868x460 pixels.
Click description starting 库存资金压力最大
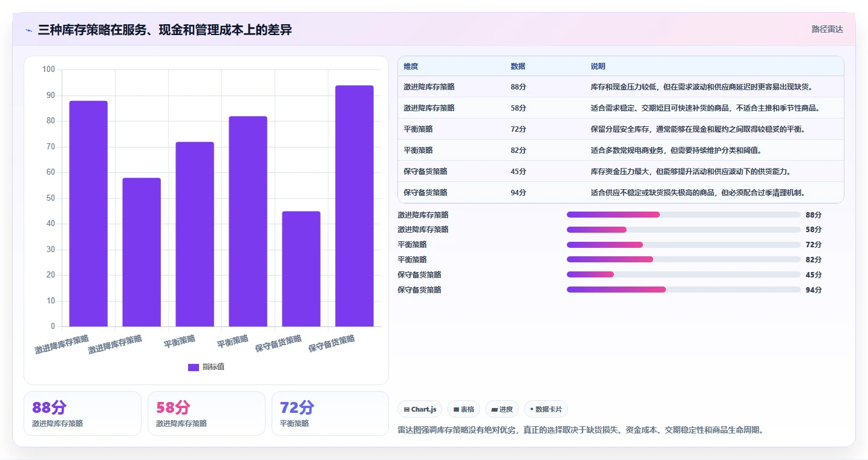[x=691, y=171]
